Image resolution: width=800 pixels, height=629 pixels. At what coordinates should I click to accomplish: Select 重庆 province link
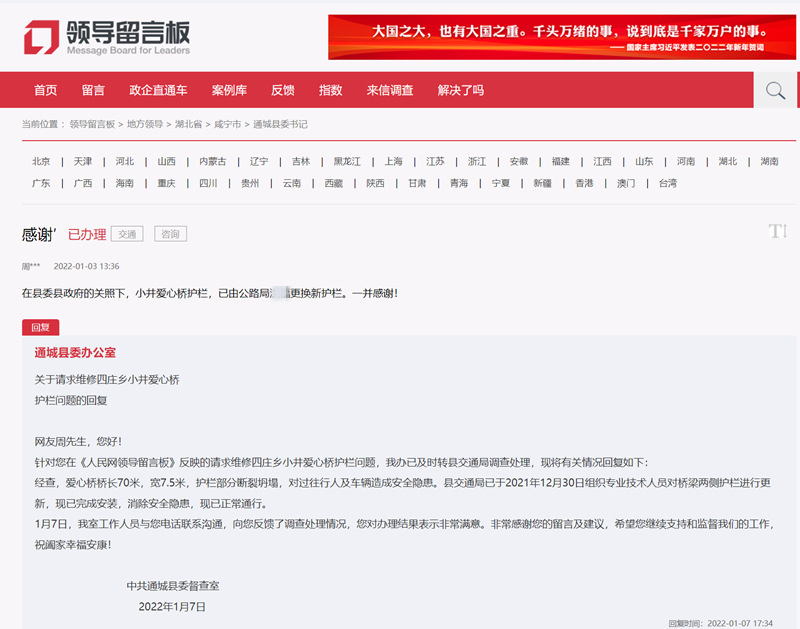166,183
